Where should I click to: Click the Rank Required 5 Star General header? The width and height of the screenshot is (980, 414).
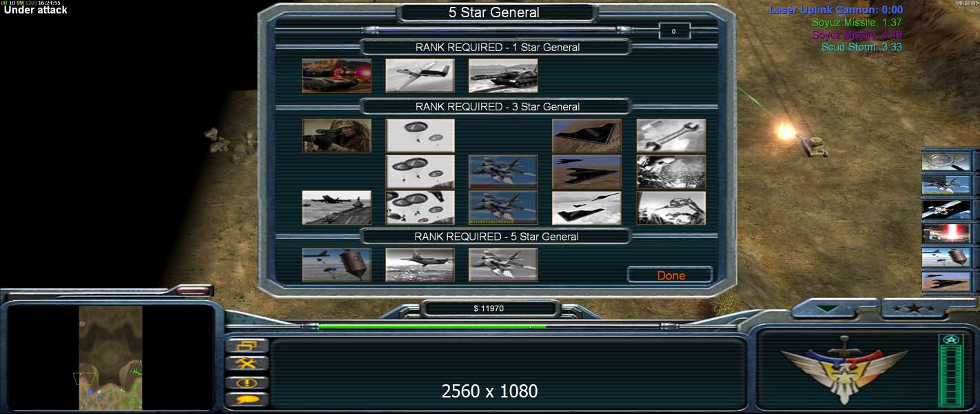497,237
